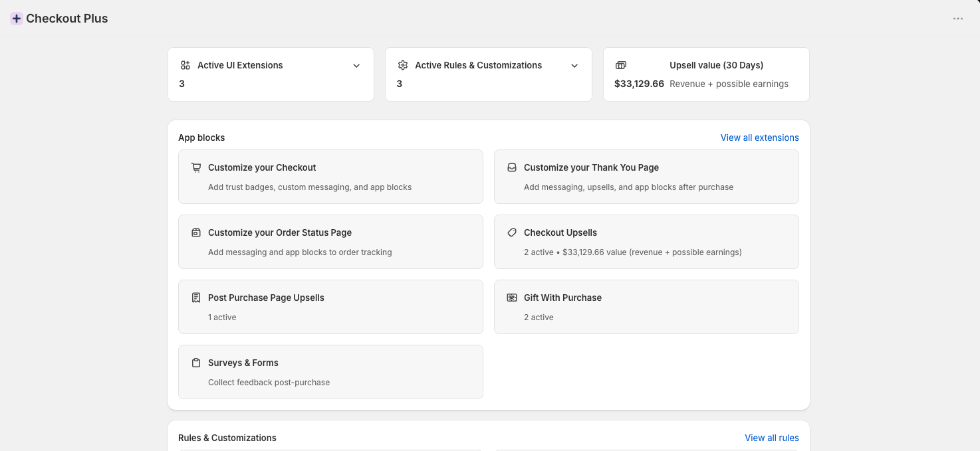This screenshot has height=451, width=980.
Task: Click the $33,129.66 upsell amount in top card
Action: (x=639, y=84)
